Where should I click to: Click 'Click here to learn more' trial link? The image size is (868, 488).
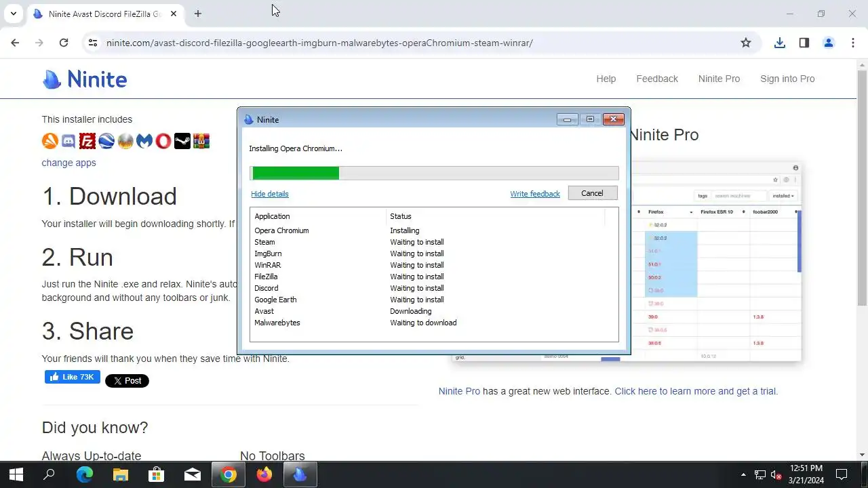(x=696, y=391)
